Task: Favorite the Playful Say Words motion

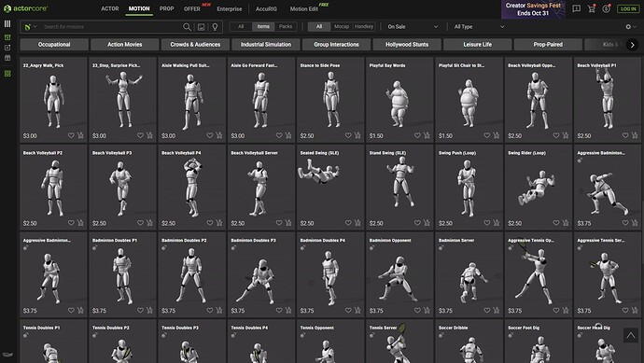Action: 417,135
